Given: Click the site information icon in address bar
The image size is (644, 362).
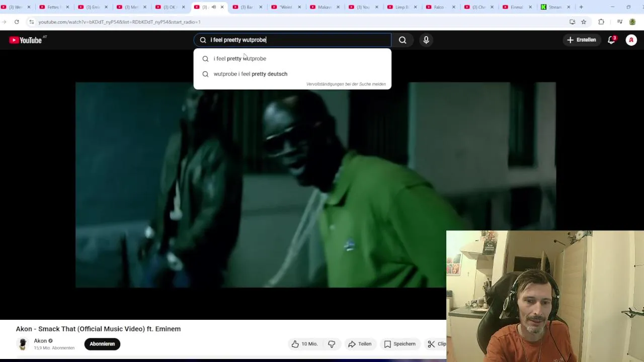Looking at the screenshot, I should pyautogui.click(x=31, y=22).
